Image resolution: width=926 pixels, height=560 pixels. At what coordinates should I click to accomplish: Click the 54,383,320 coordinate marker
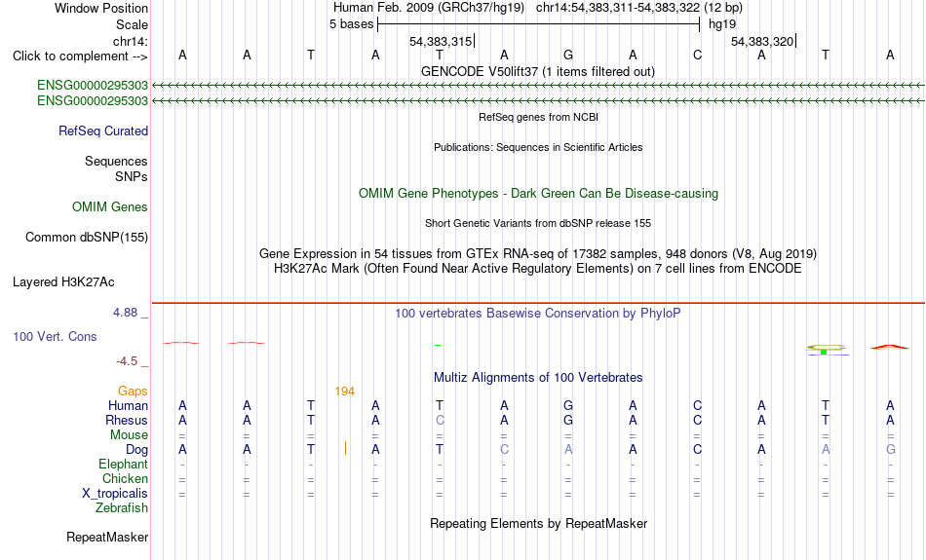762,41
